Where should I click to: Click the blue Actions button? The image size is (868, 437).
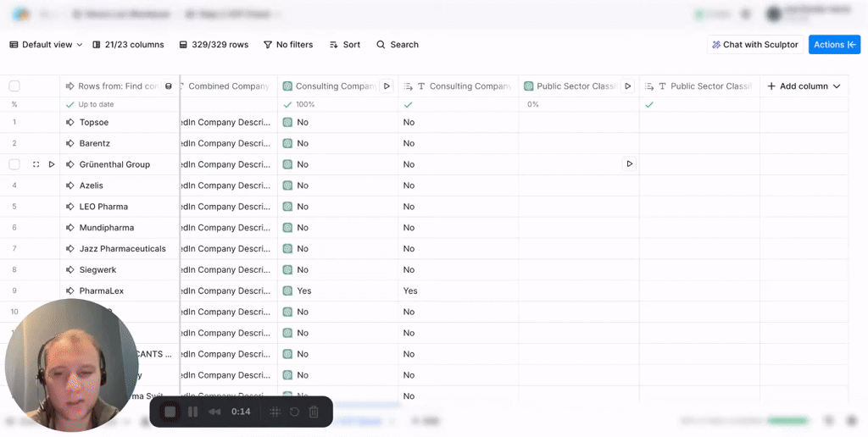coord(834,45)
